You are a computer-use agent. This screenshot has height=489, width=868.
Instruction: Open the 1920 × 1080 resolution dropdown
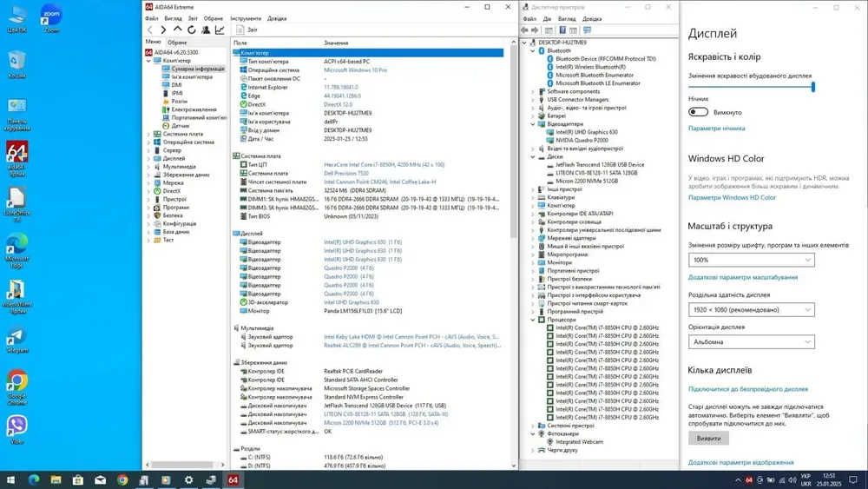pos(752,309)
